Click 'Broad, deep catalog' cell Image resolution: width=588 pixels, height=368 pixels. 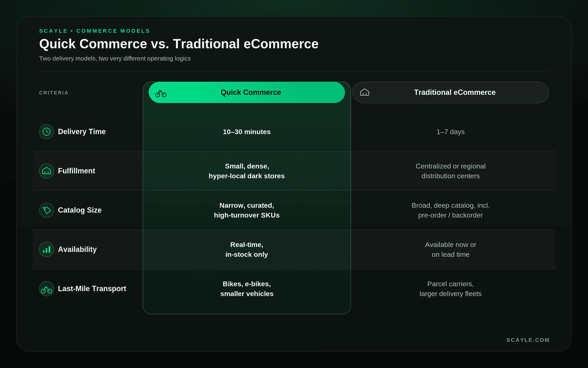pyautogui.click(x=451, y=210)
